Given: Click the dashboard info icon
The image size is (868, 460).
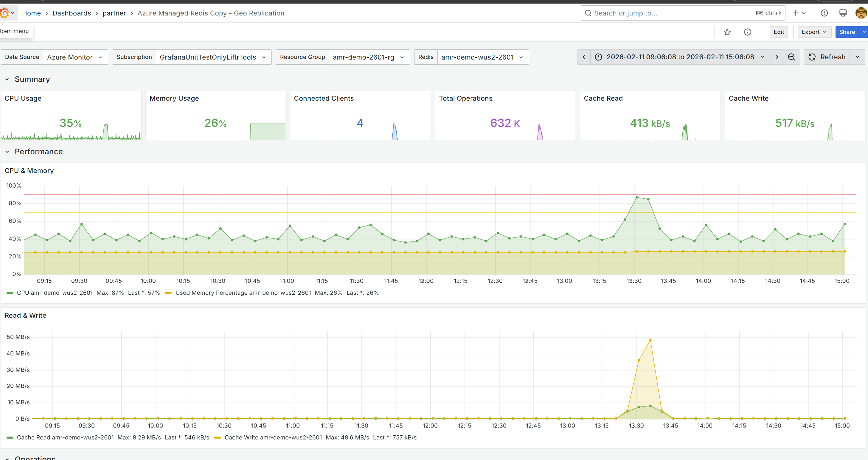Looking at the screenshot, I should 747,32.
